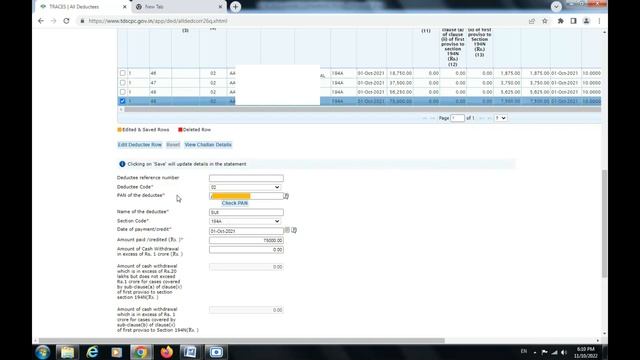This screenshot has width=640, height=360.
Task: Click the Name of the deductee field
Action: pyautogui.click(x=246, y=212)
